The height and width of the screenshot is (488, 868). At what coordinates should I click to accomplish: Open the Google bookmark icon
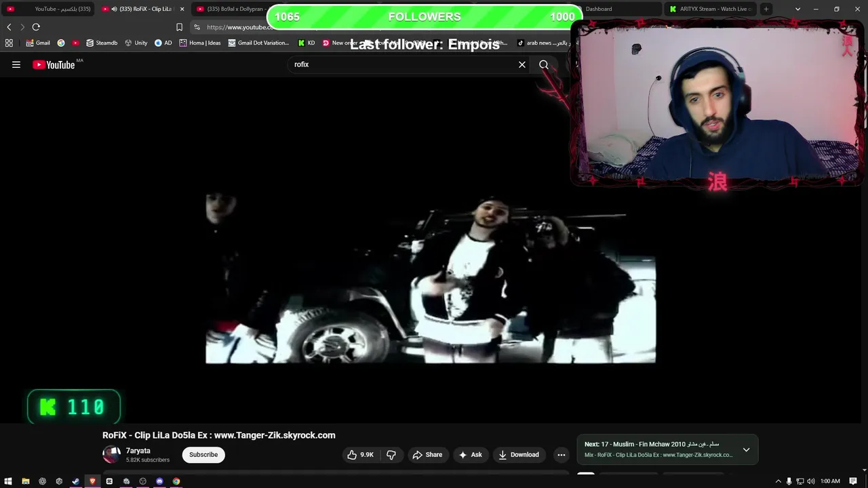(x=61, y=43)
